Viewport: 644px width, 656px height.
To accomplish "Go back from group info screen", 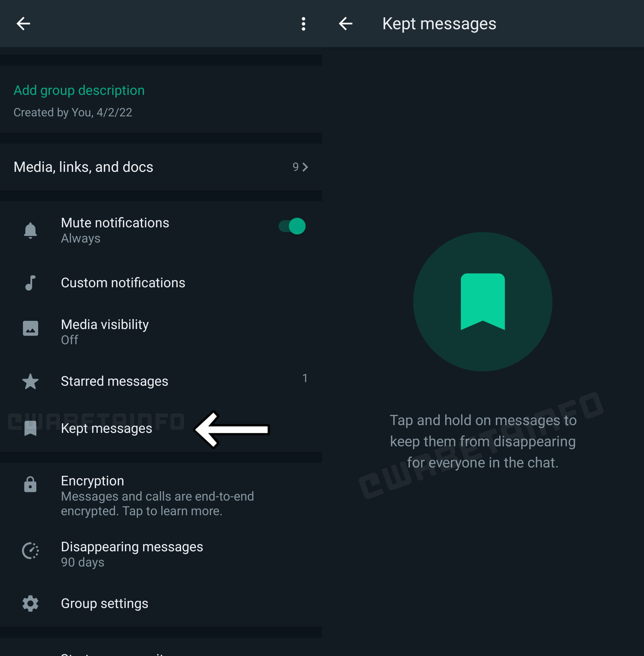I will (23, 24).
